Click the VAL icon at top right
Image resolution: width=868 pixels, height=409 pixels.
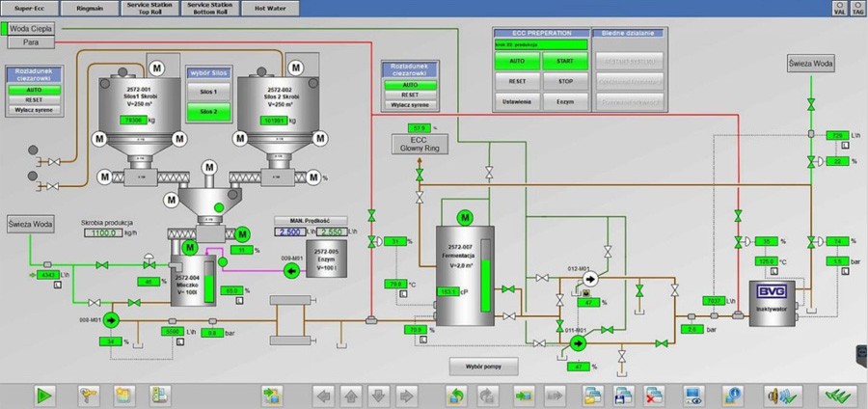[x=840, y=9]
